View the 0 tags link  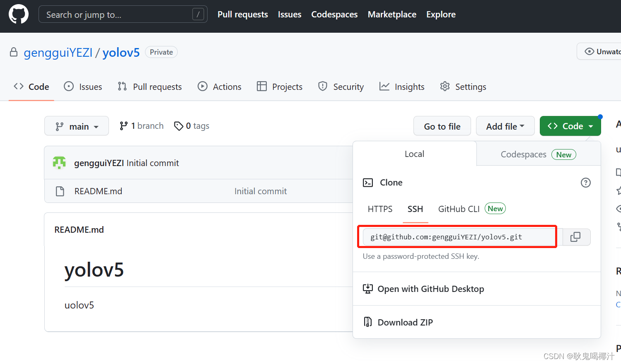[x=192, y=126]
